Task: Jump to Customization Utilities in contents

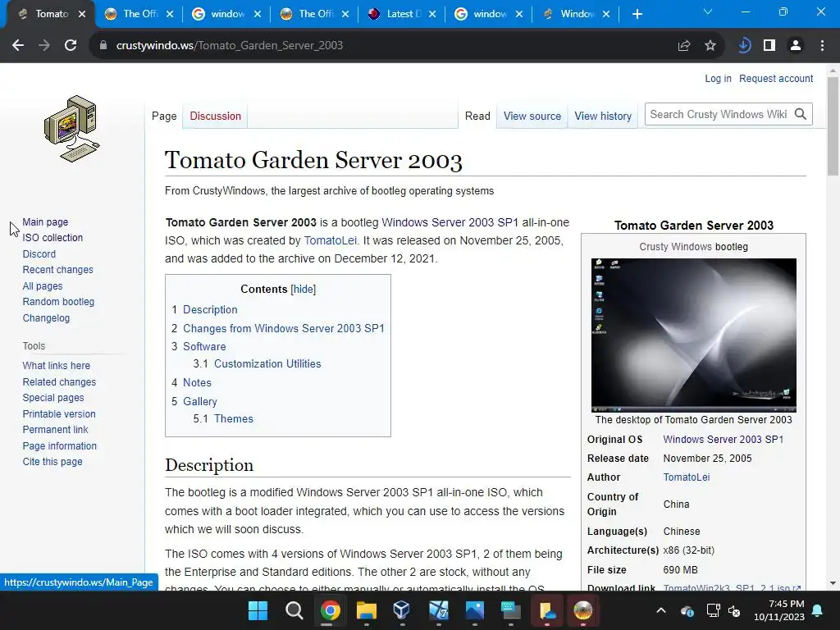Action: (x=267, y=363)
